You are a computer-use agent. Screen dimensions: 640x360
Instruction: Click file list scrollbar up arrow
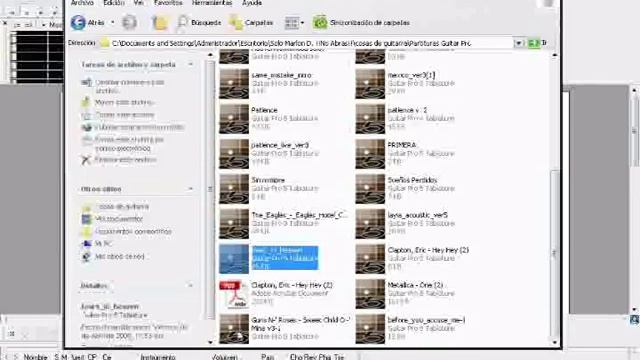coord(554,55)
